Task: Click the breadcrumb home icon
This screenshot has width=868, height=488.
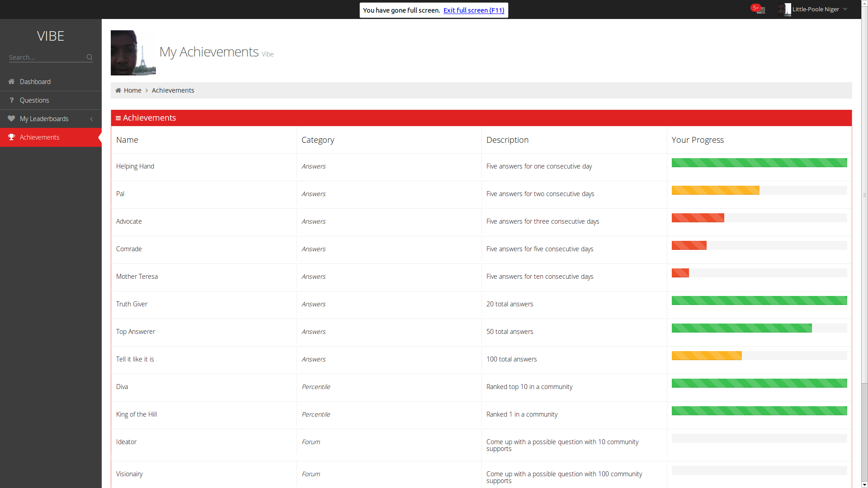Action: tap(118, 90)
